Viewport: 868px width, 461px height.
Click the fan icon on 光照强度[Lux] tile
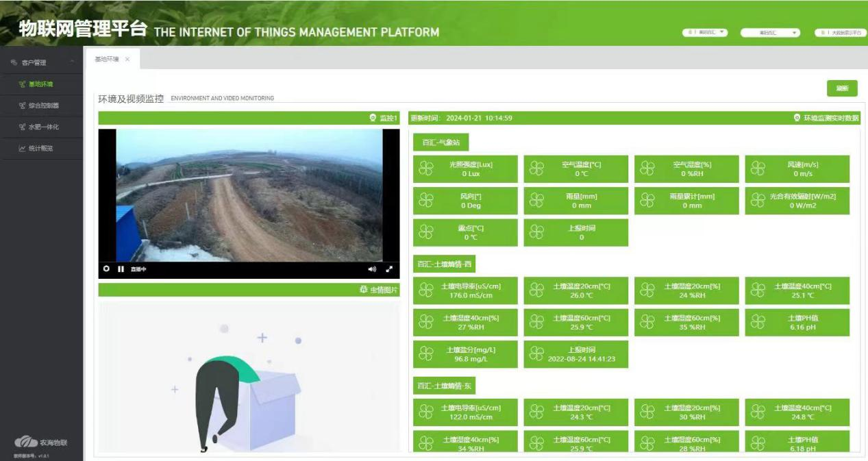(x=426, y=169)
